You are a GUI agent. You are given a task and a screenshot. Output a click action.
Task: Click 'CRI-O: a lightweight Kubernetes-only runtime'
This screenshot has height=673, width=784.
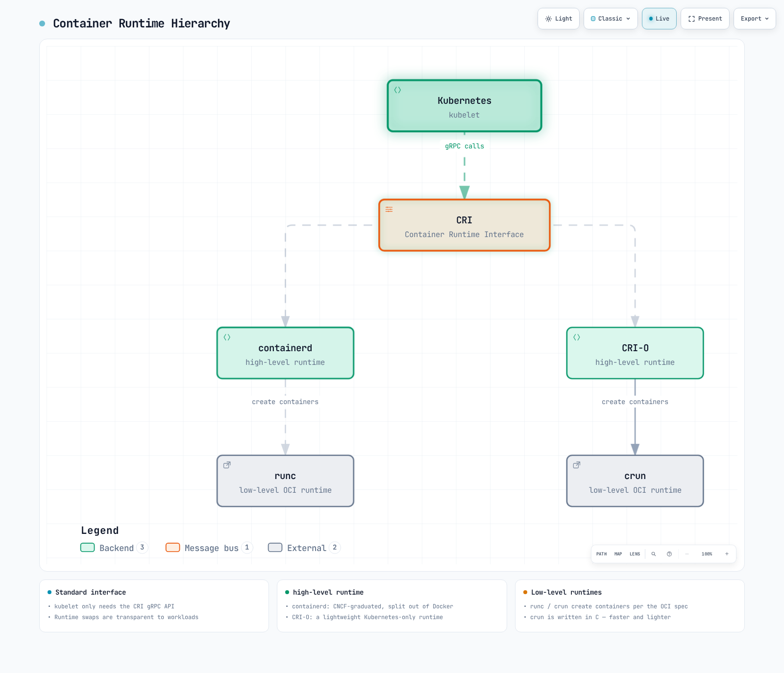click(367, 617)
